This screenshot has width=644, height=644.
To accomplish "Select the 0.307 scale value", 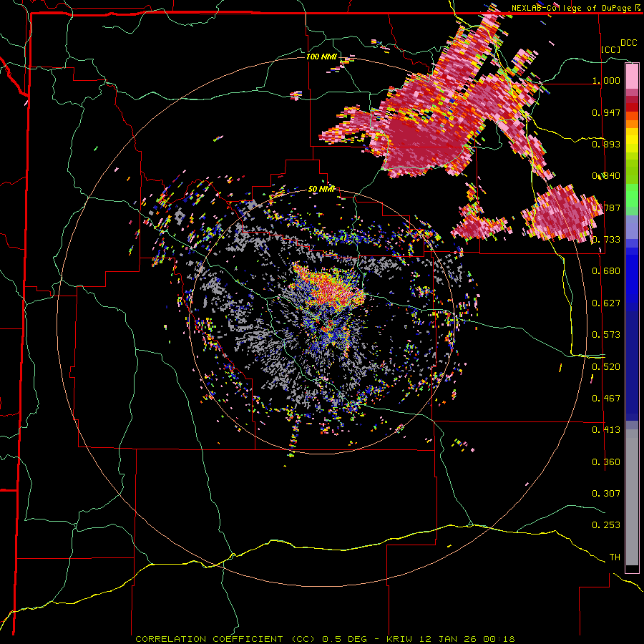I will click(606, 494).
